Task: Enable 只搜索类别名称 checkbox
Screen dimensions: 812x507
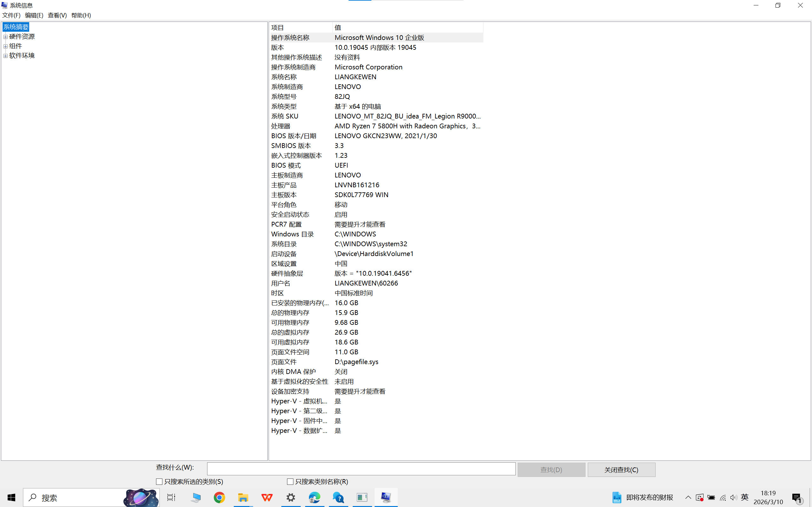Action: click(x=290, y=482)
